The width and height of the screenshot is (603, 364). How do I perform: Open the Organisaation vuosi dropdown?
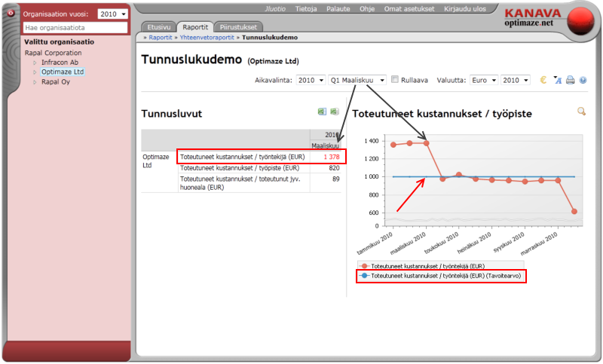click(x=113, y=14)
